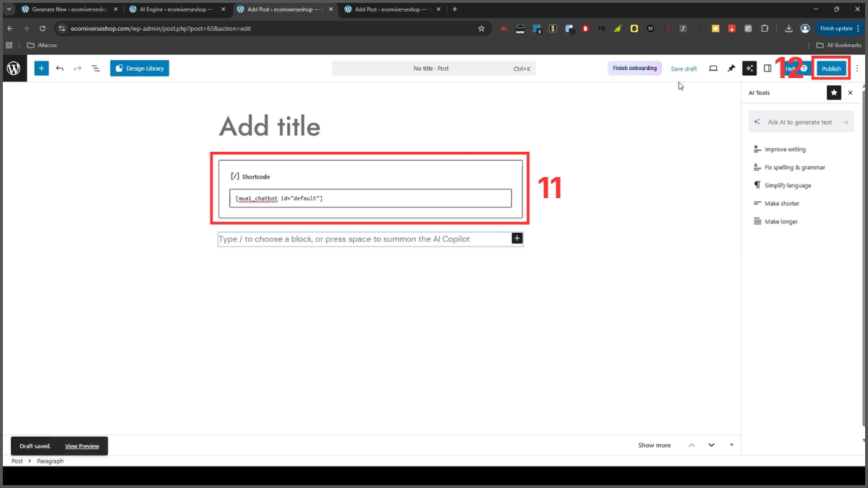868x488 pixels.
Task: Redo the undone editor change
Action: tap(77, 69)
